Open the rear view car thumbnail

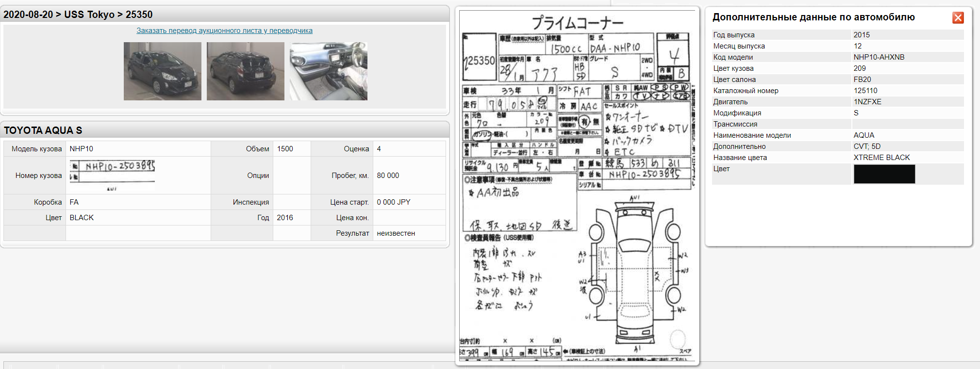pos(246,71)
